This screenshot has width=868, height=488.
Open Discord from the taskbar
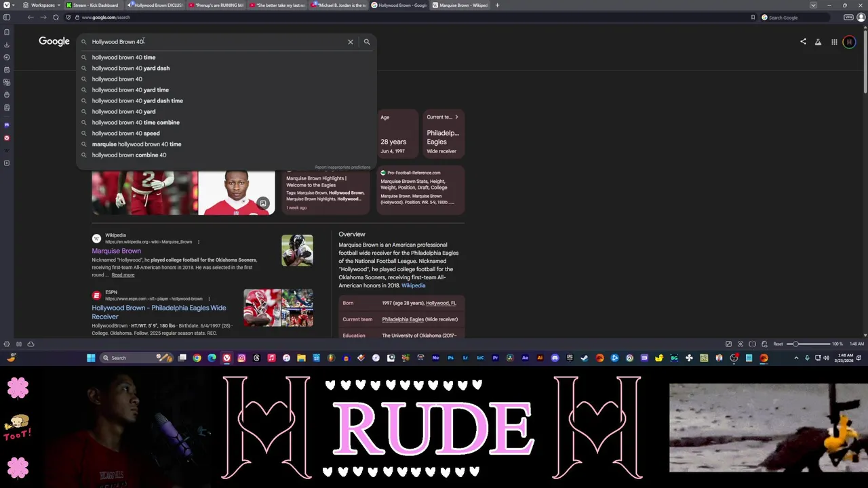pos(555,358)
